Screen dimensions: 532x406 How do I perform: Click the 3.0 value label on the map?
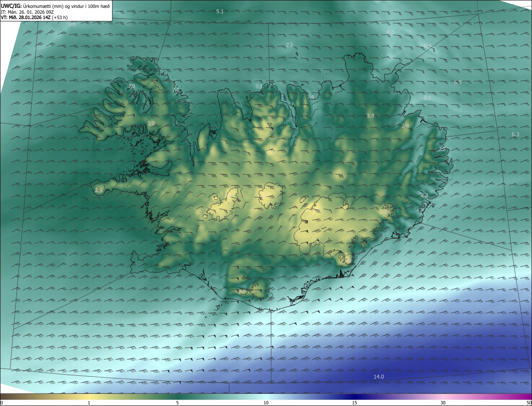point(151,124)
